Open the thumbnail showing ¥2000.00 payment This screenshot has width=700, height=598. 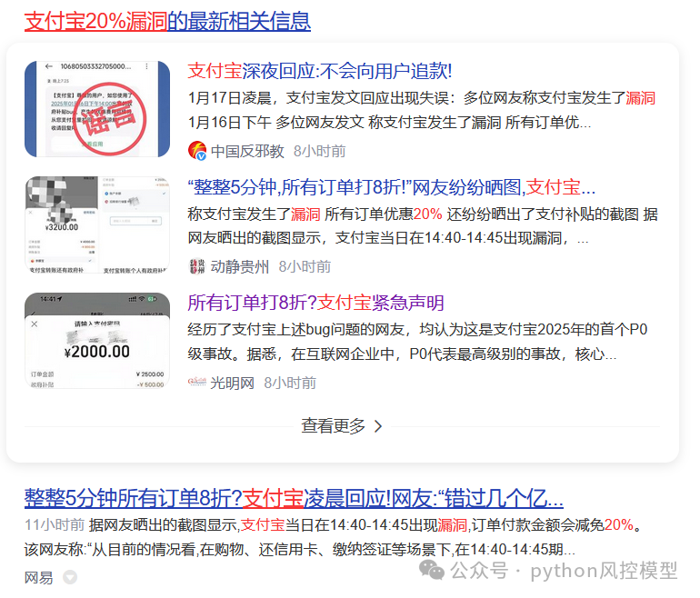coord(97,341)
